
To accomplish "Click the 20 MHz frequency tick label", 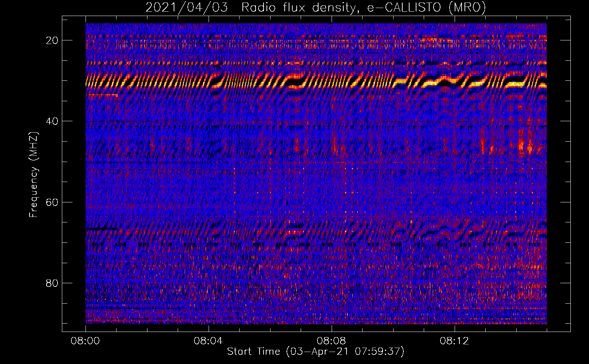I will pyautogui.click(x=52, y=40).
